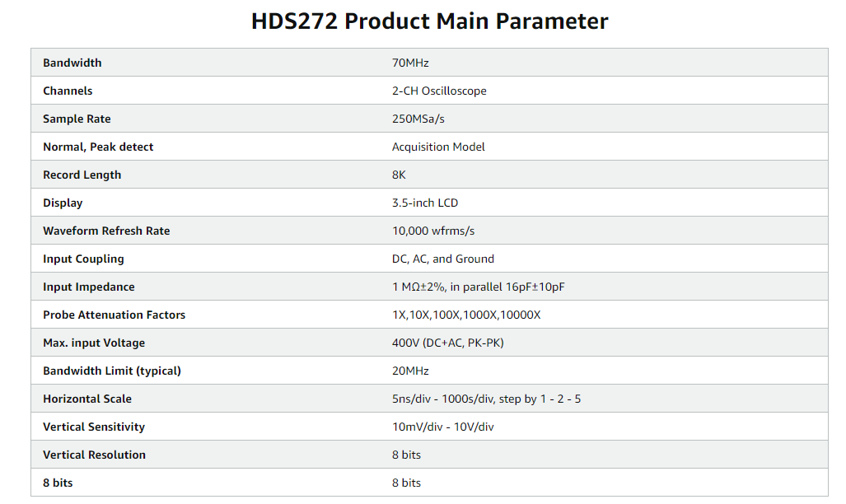Select the Bandwidth row label
The width and height of the screenshot is (846, 504).
tap(72, 63)
